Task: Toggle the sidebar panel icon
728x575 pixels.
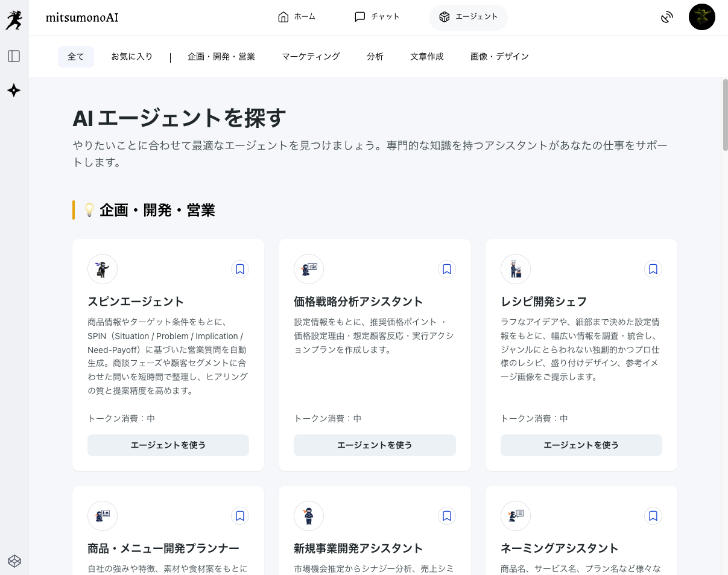Action: [x=14, y=56]
